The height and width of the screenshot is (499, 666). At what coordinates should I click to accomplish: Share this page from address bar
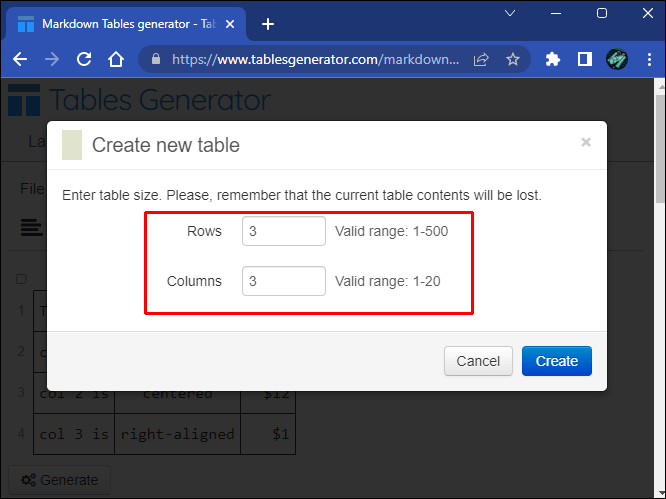click(x=481, y=59)
